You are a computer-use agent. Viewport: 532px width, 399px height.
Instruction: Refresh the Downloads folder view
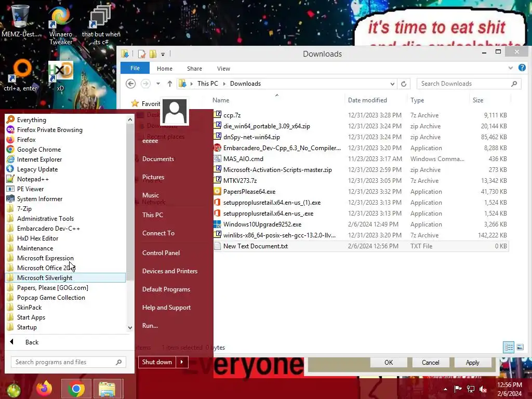pyautogui.click(x=404, y=84)
